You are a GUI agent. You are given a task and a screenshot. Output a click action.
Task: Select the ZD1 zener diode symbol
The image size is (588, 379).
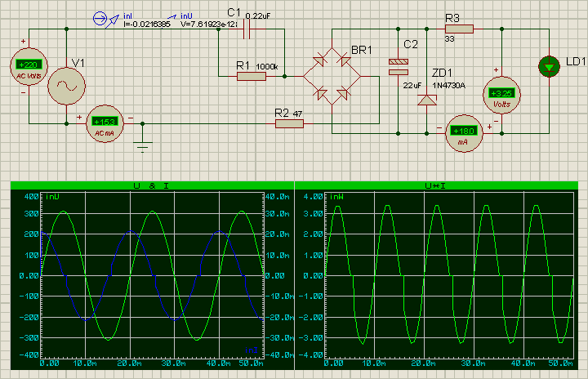[426, 100]
